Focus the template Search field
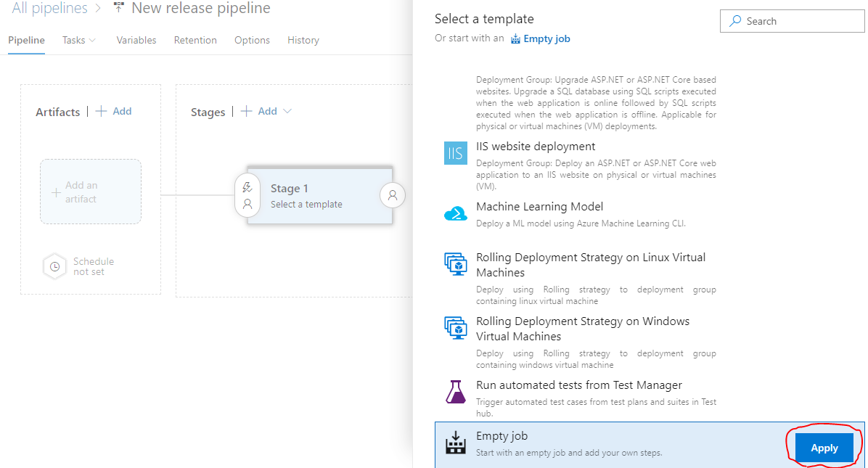Viewport: 868px width, 468px height. pyautogui.click(x=793, y=21)
